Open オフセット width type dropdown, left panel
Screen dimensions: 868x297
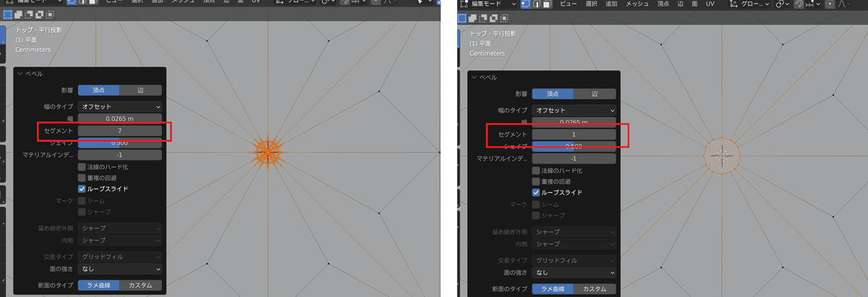120,106
